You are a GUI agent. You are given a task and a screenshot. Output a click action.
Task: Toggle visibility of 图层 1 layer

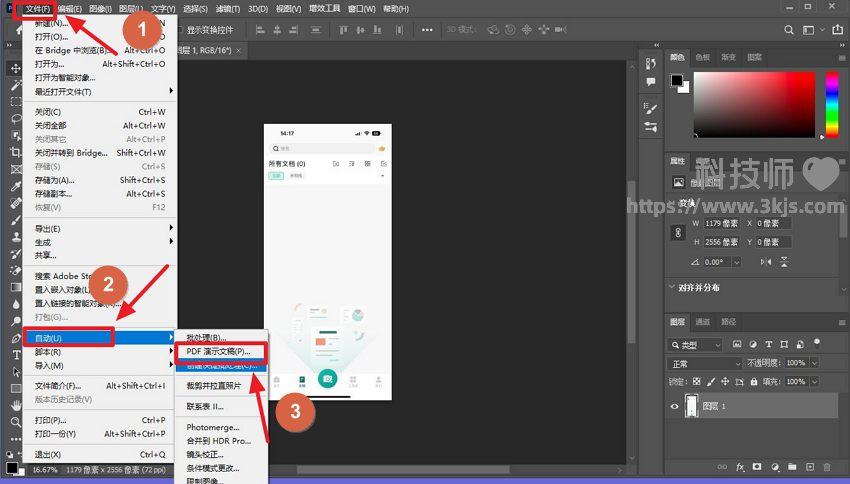[674, 406]
